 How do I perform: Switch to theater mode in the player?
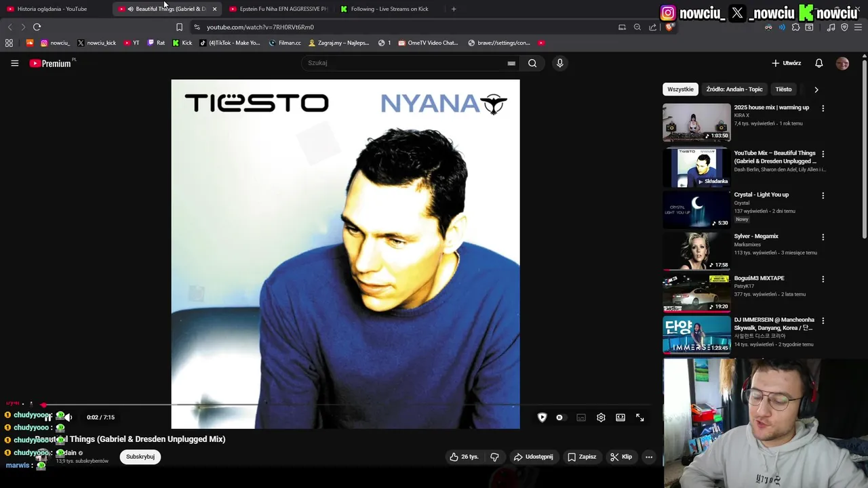620,418
